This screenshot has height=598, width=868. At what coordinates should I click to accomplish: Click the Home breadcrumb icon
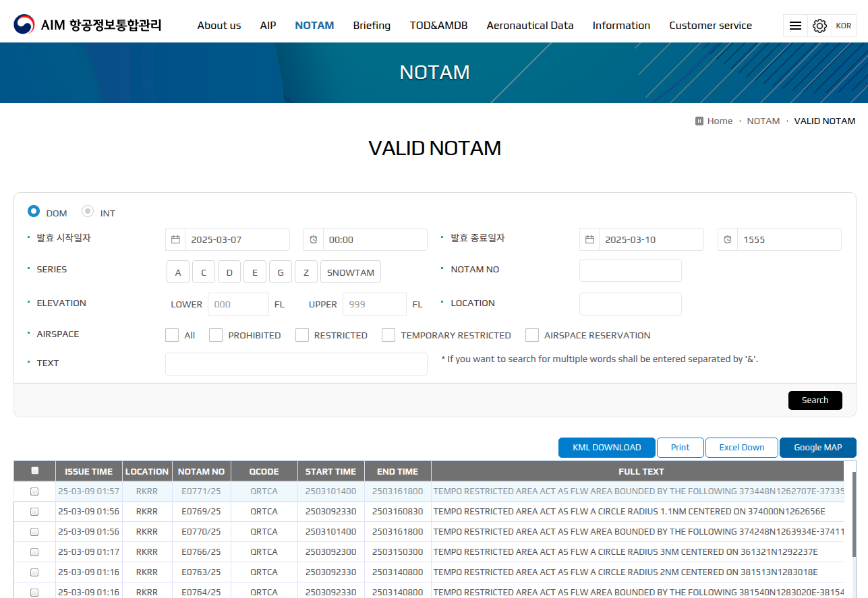pos(699,121)
